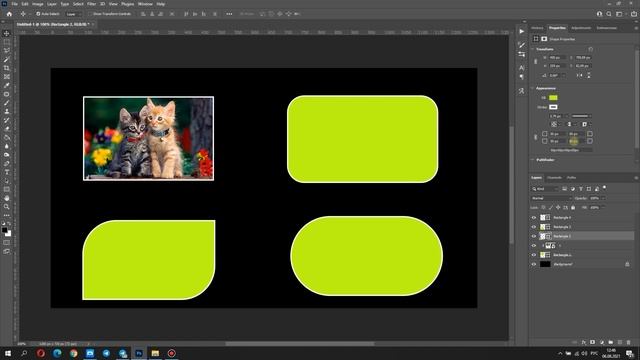Click the Lock all padlock icon
Image resolution: width=640 pixels, height=360 pixels.
[x=573, y=207]
